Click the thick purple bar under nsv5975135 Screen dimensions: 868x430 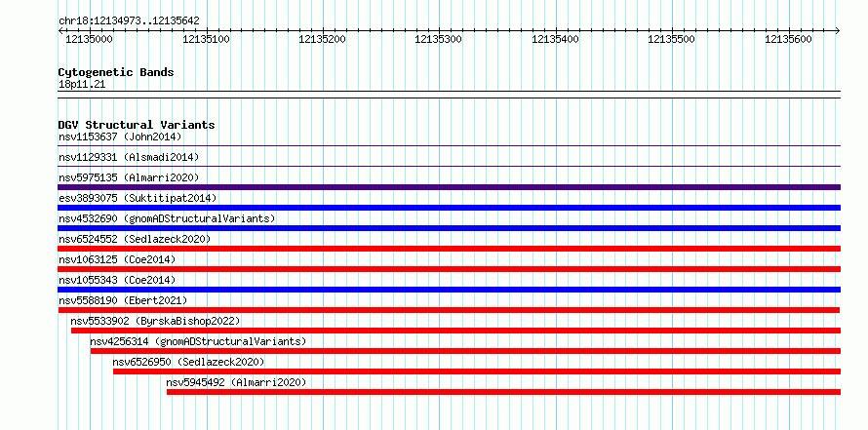click(x=450, y=187)
